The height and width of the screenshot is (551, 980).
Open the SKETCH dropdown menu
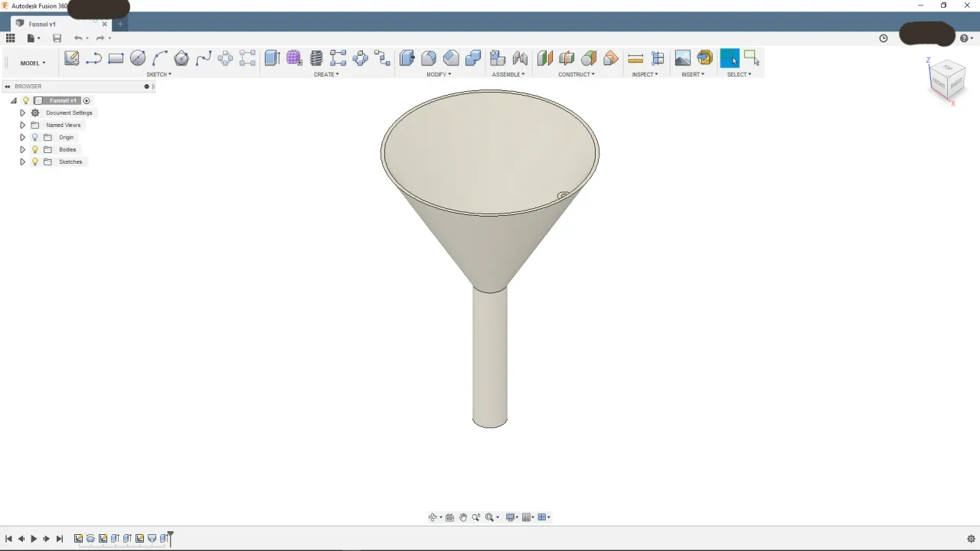click(159, 74)
